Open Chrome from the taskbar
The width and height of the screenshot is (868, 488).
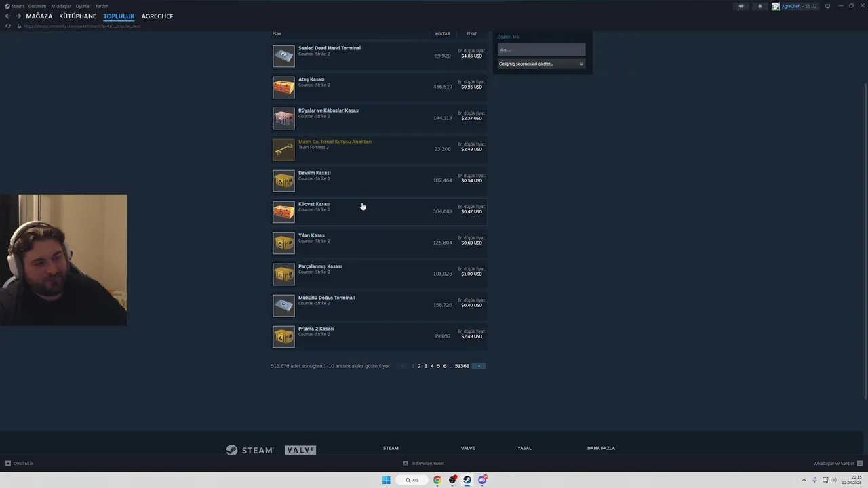(x=437, y=480)
